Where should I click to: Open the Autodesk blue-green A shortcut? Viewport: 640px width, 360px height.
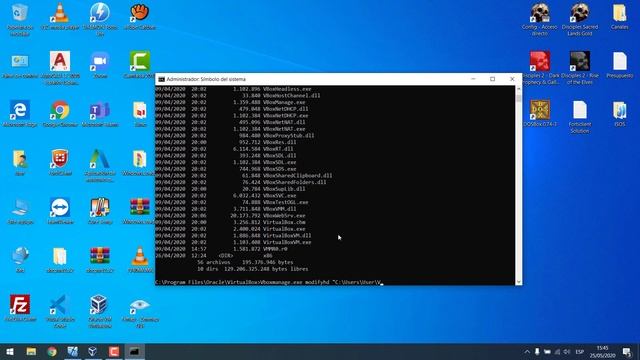pyautogui.click(x=100, y=165)
